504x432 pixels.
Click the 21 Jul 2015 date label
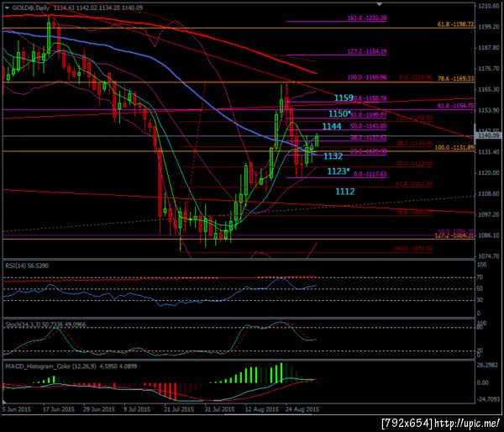pyautogui.click(x=179, y=409)
